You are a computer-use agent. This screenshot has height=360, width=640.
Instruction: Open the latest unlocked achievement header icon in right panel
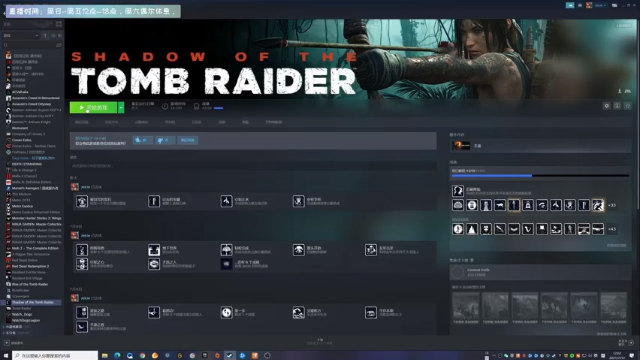point(458,191)
